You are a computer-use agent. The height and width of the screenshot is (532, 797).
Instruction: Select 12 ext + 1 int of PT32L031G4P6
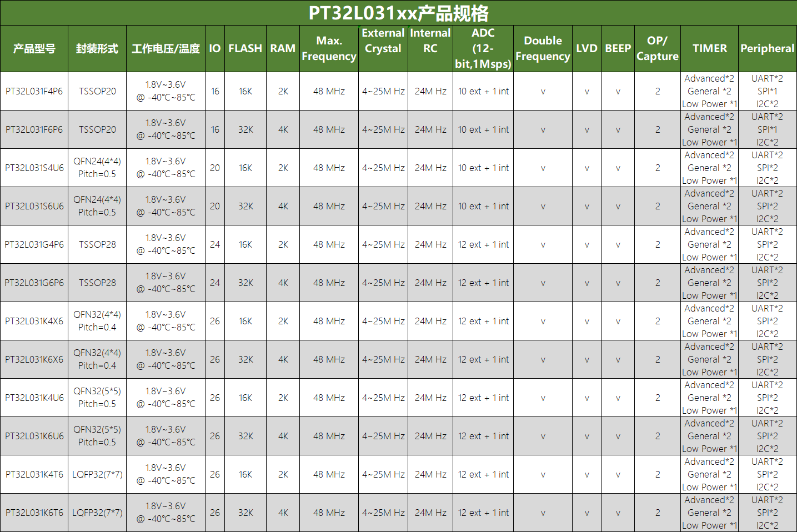[483, 244]
